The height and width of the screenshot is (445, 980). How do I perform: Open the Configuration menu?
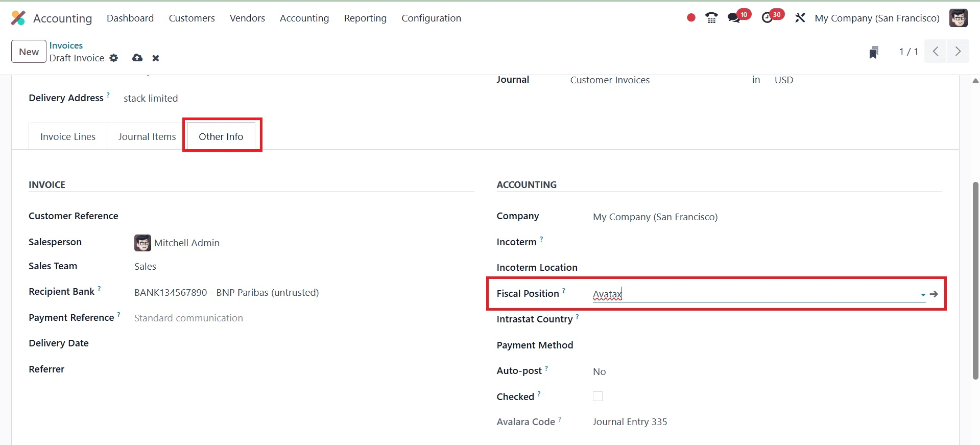tap(431, 18)
